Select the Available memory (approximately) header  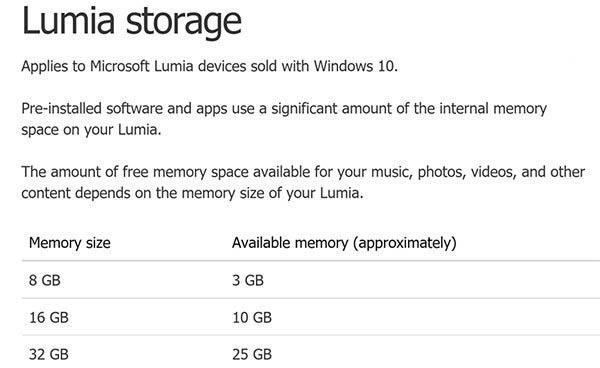pyautogui.click(x=344, y=243)
